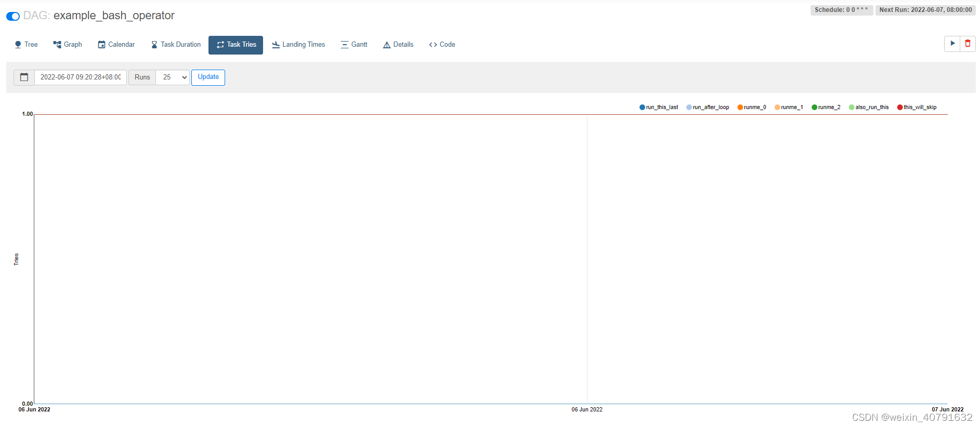Toggle run_this_last series in legend
This screenshot has width=980, height=427.
pos(659,108)
